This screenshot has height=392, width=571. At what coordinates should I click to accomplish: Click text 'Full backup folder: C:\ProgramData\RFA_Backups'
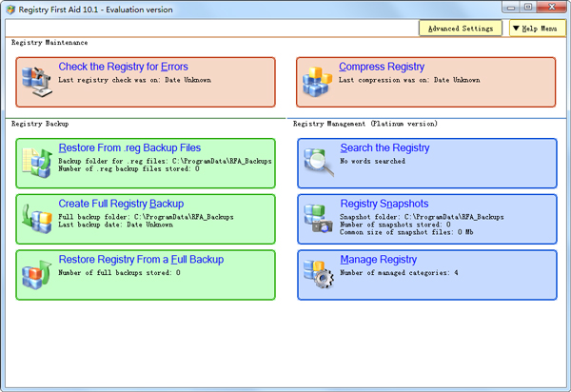[x=146, y=217]
